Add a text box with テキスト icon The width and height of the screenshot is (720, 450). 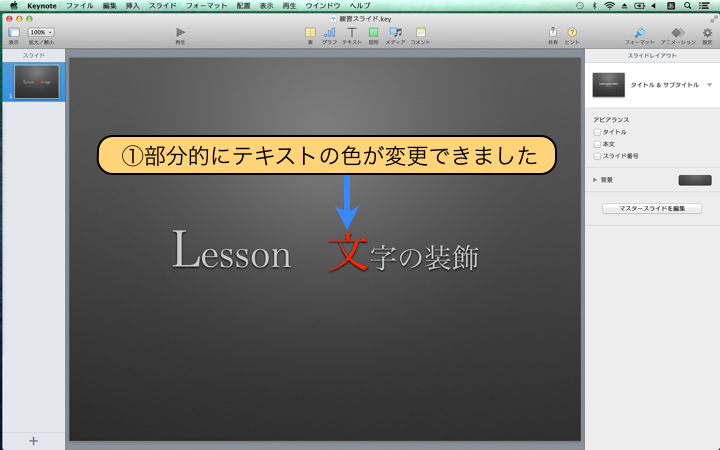coord(352,32)
